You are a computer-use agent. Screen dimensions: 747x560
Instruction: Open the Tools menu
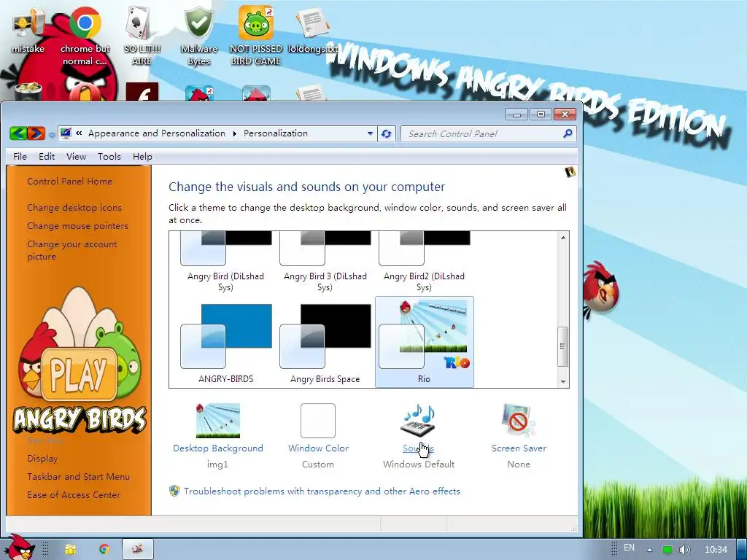coord(109,157)
